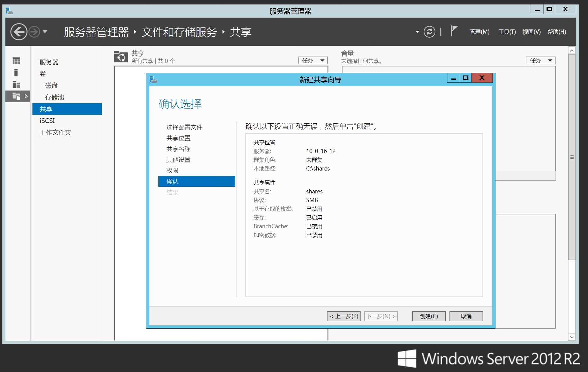Viewport: 588px width, 372px height.
Task: Click the 取消 button in wizard
Action: pyautogui.click(x=466, y=316)
